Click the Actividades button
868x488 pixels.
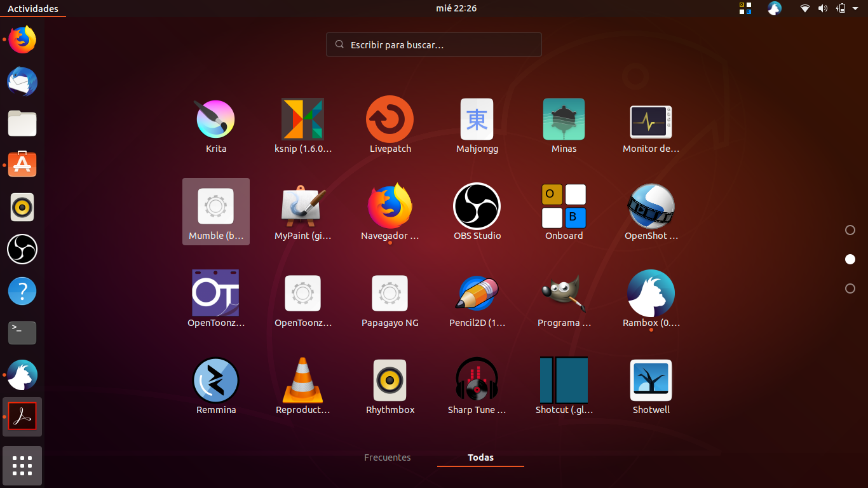coord(33,8)
